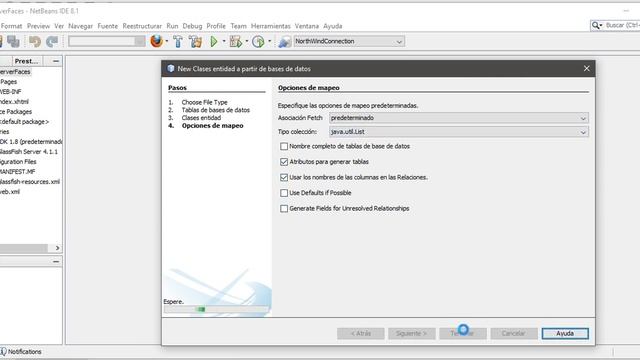This screenshot has height=360, width=640.
Task: Click the Atrás button in the wizard
Action: click(x=361, y=333)
